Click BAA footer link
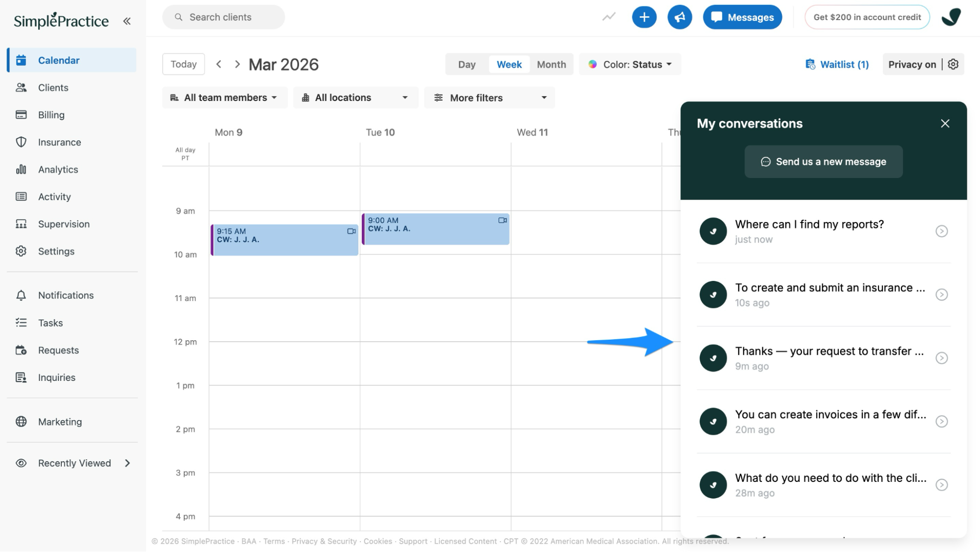The width and height of the screenshot is (980, 552). [249, 541]
